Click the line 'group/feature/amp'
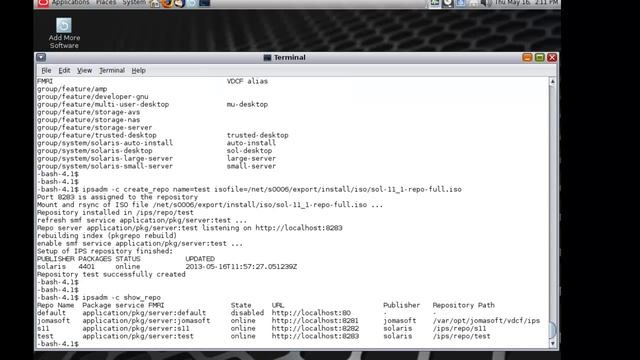640x360 pixels. (72, 89)
